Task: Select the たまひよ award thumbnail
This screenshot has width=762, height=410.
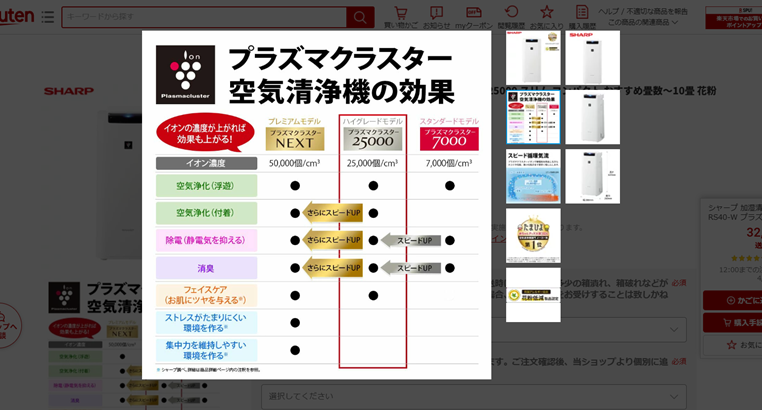Action: coord(533,236)
